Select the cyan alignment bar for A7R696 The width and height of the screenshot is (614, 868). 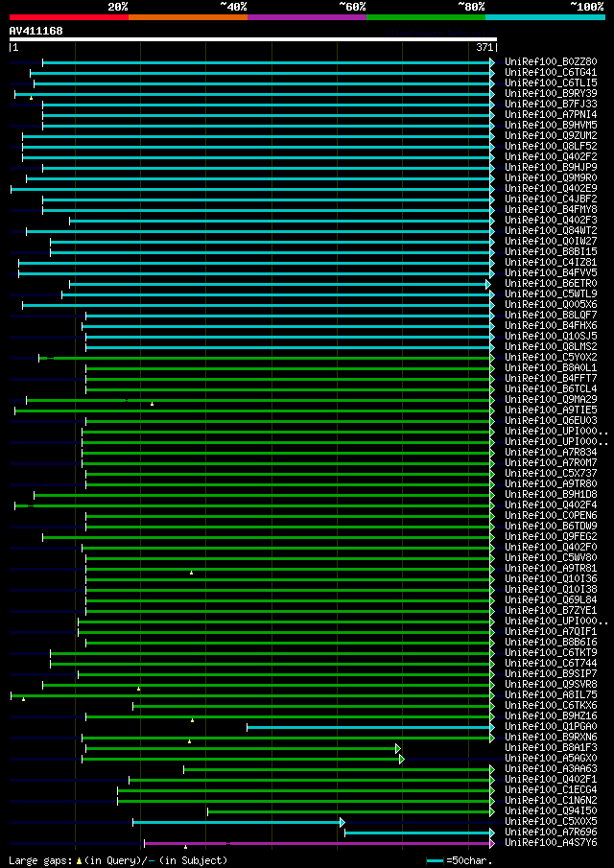point(418,833)
